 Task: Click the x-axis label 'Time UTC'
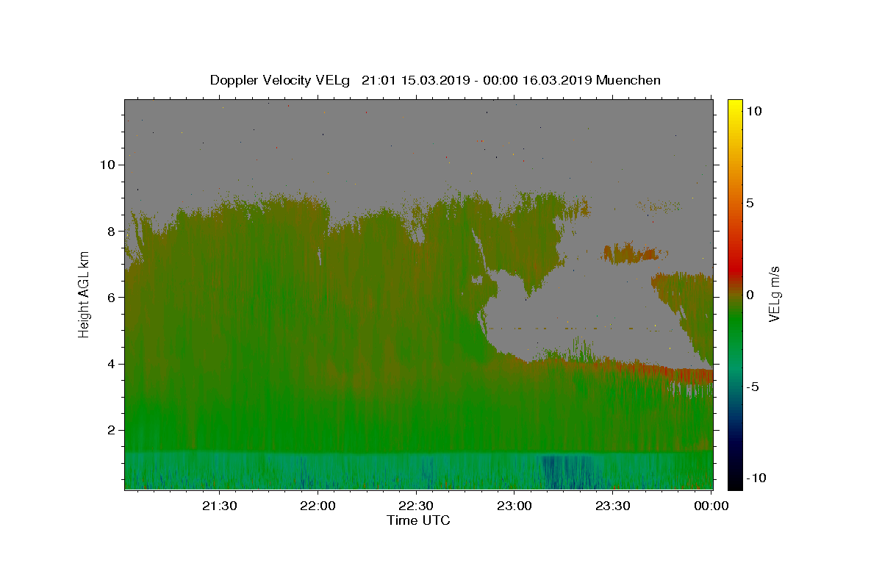[x=418, y=520]
